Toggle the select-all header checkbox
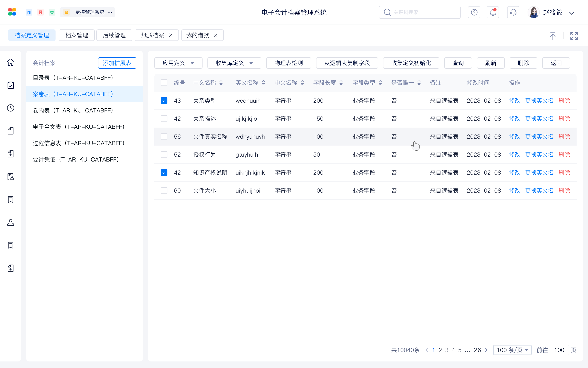This screenshot has height=368, width=588. [x=164, y=83]
